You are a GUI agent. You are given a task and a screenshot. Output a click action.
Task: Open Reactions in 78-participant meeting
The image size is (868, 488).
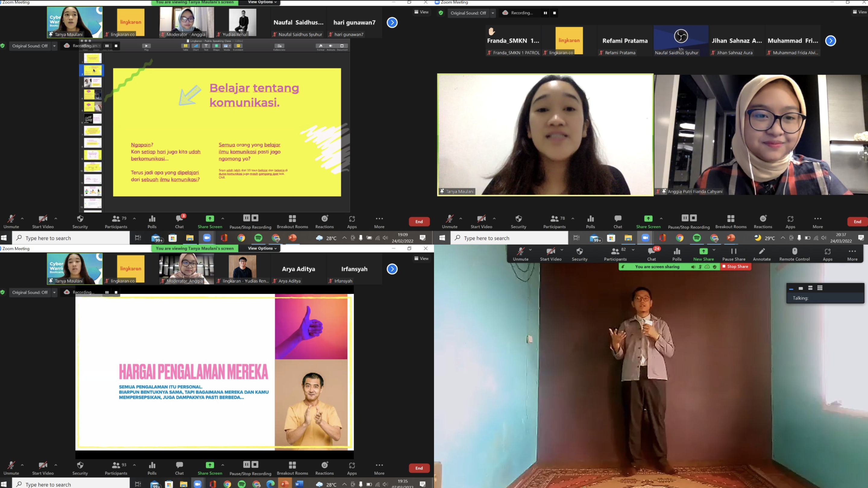tap(763, 222)
